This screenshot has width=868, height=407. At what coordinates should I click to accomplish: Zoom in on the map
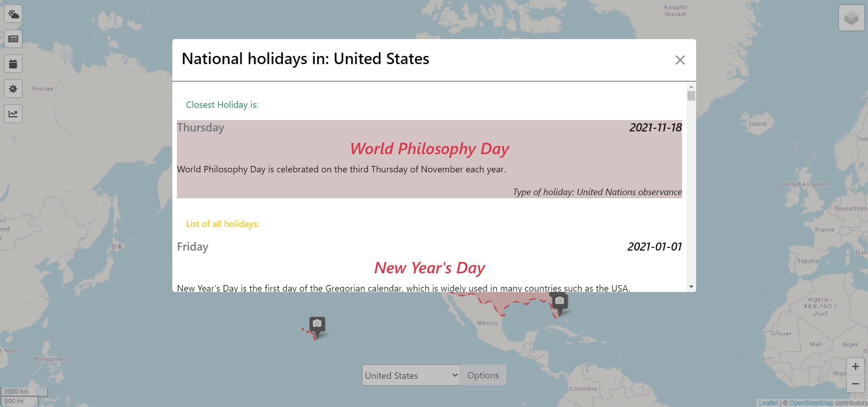pyautogui.click(x=855, y=367)
